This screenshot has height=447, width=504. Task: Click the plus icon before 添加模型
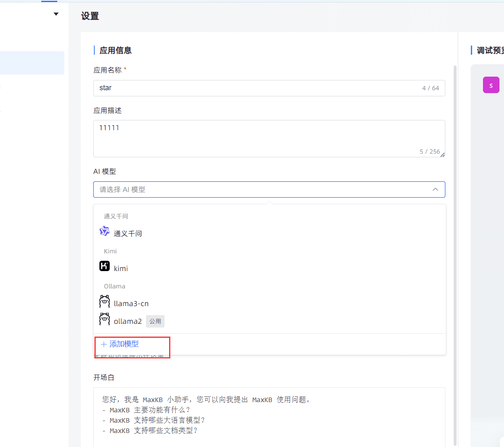tap(104, 344)
